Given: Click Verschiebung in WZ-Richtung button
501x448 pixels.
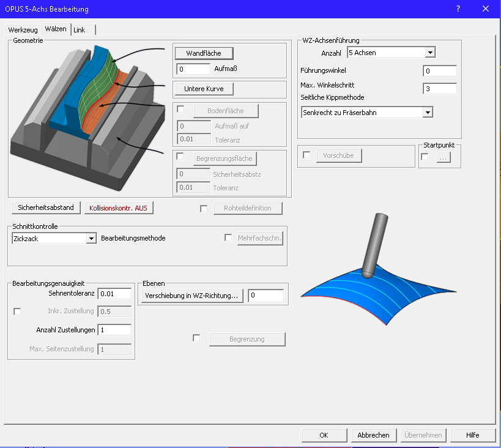Looking at the screenshot, I should [191, 296].
